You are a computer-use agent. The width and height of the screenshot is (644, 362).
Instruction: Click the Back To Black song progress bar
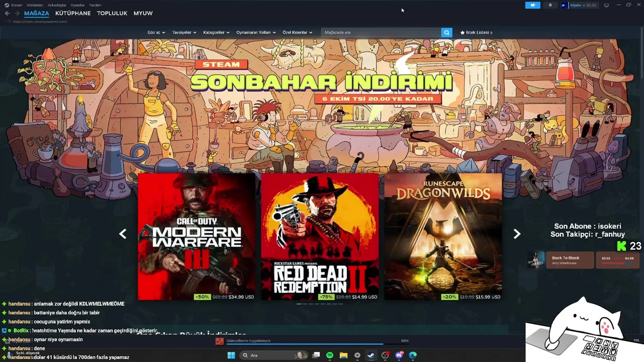(x=617, y=263)
